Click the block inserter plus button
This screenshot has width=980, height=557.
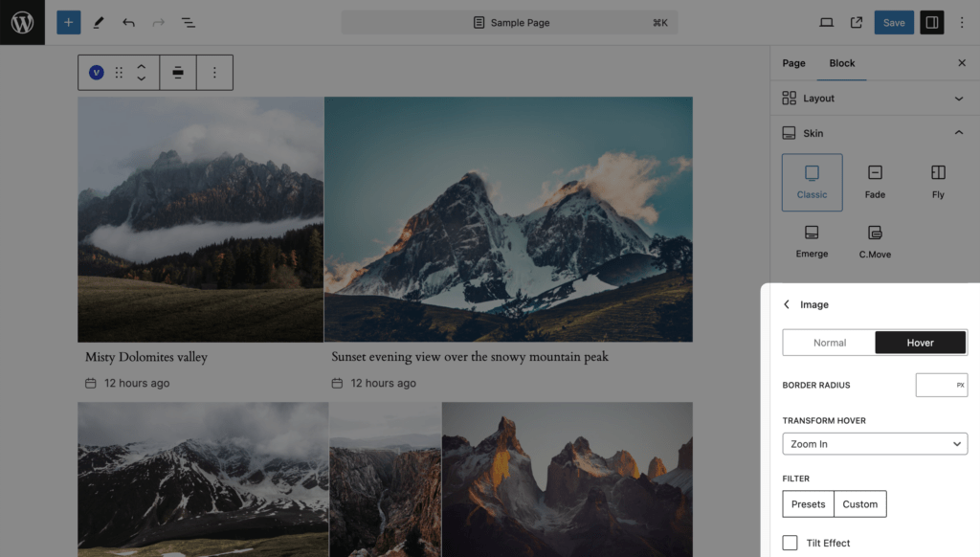[x=69, y=23]
